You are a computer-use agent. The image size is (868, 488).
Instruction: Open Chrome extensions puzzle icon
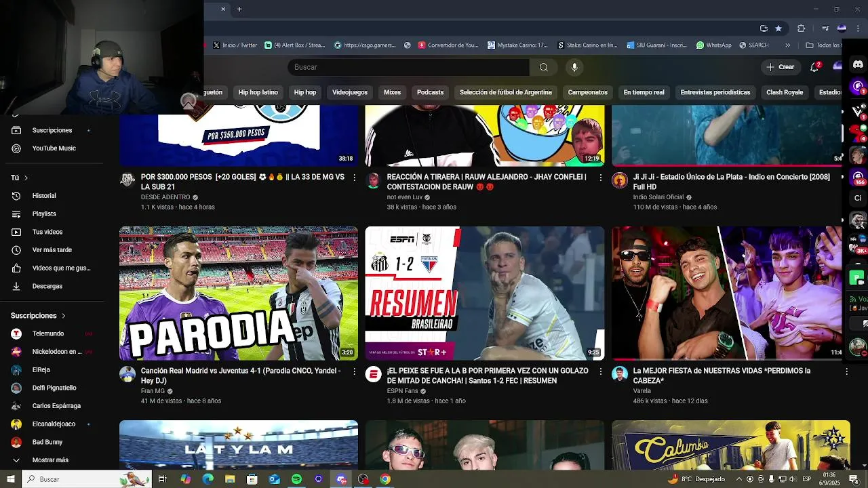coord(802,28)
